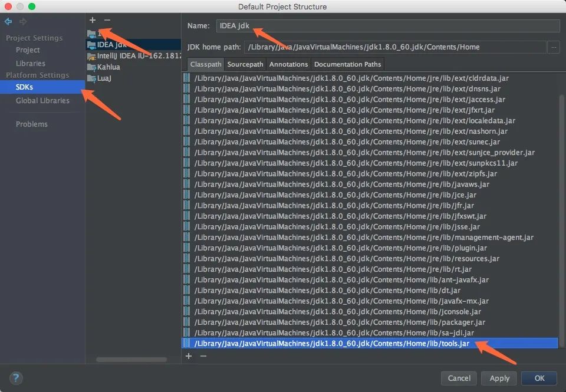This screenshot has height=392, width=566.
Task: Select the dt.jar classpath entry
Action: coord(370,290)
